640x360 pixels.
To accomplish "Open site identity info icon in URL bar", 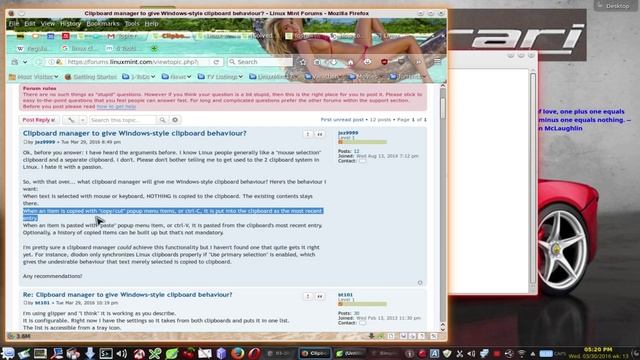I will pos(51,62).
